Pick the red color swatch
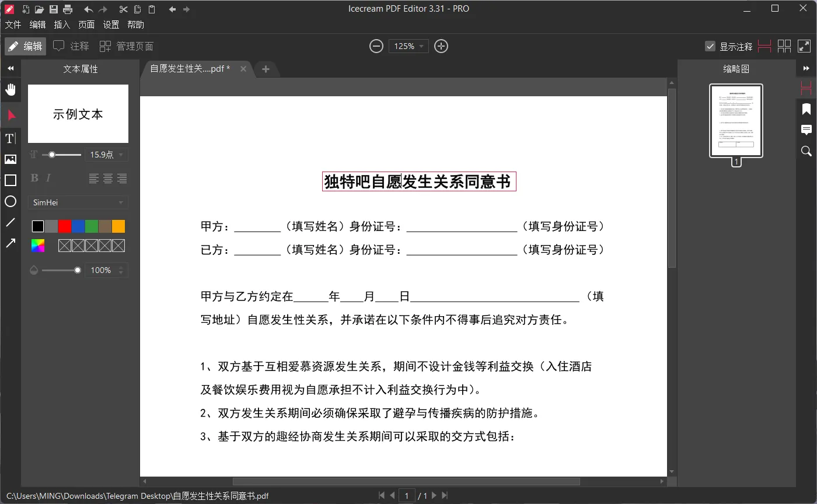Image resolution: width=817 pixels, height=504 pixels. tap(65, 226)
